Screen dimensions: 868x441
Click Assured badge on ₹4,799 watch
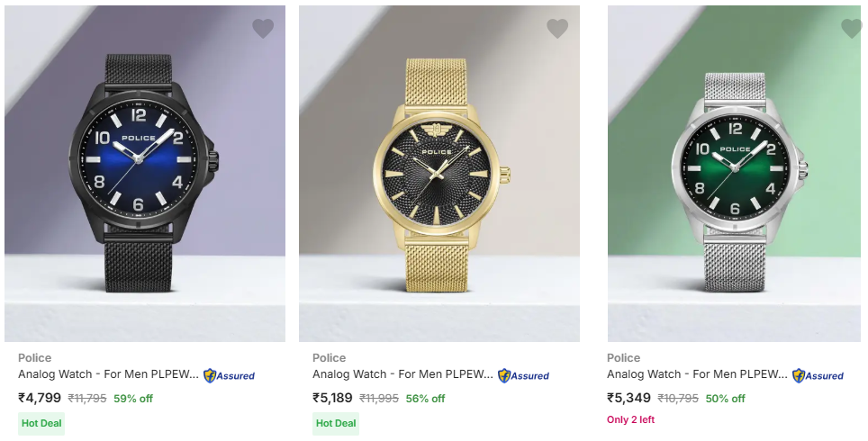click(x=229, y=375)
